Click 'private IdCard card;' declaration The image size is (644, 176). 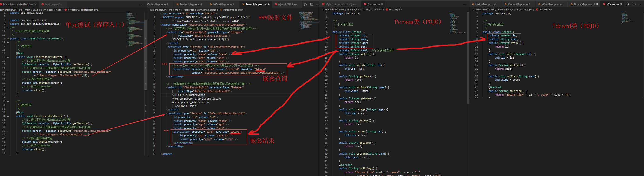tap(353, 50)
